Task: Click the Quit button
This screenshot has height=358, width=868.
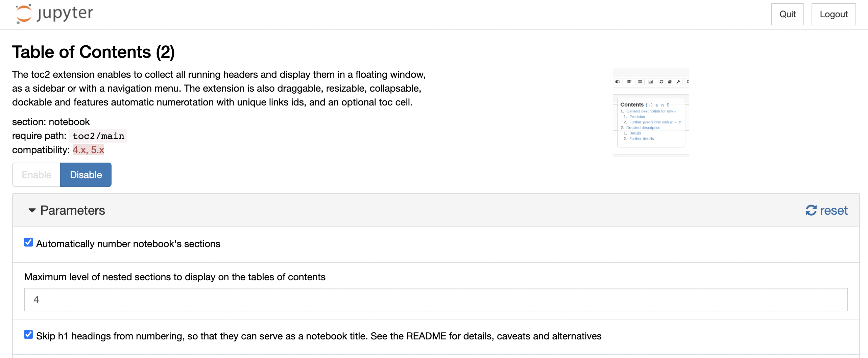Action: click(788, 14)
